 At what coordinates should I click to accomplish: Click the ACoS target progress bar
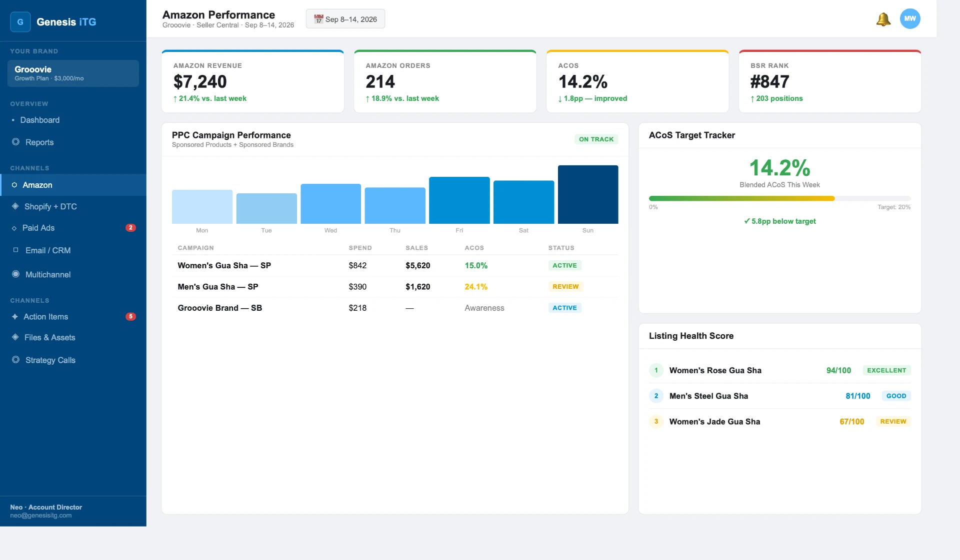point(779,198)
